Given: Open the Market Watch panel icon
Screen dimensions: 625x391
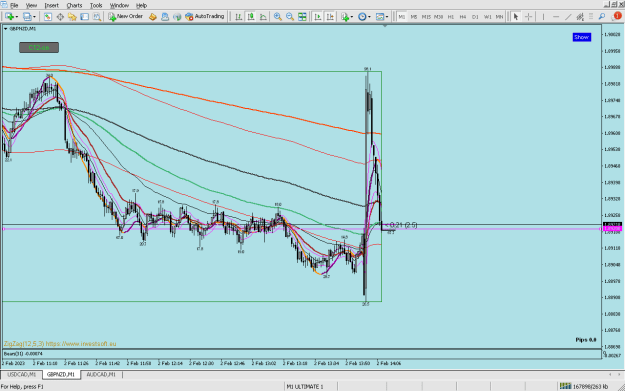Looking at the screenshot, I should (48, 16).
